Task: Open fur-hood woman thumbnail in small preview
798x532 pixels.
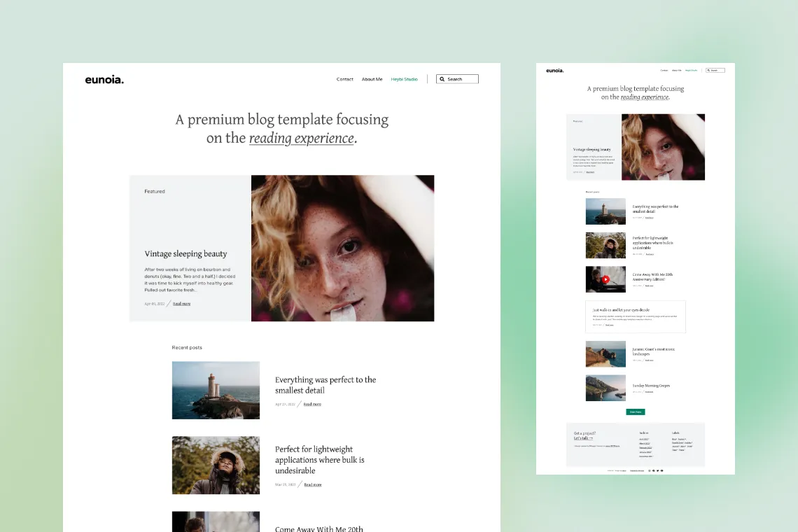Action: pyautogui.click(x=605, y=246)
